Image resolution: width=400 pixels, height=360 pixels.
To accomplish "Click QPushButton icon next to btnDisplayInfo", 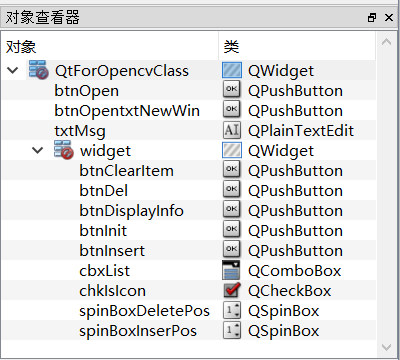I will click(x=231, y=210).
